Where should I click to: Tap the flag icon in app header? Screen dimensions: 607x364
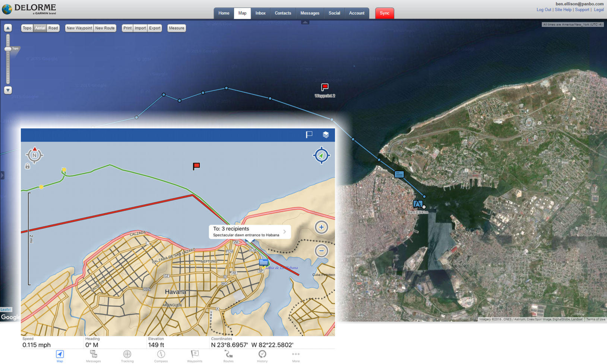[309, 135]
